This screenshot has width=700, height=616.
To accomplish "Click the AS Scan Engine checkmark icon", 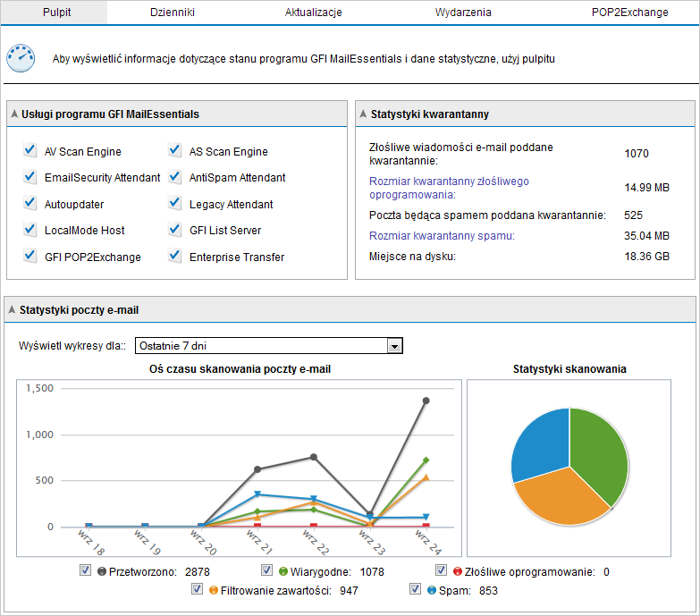I will click(175, 150).
